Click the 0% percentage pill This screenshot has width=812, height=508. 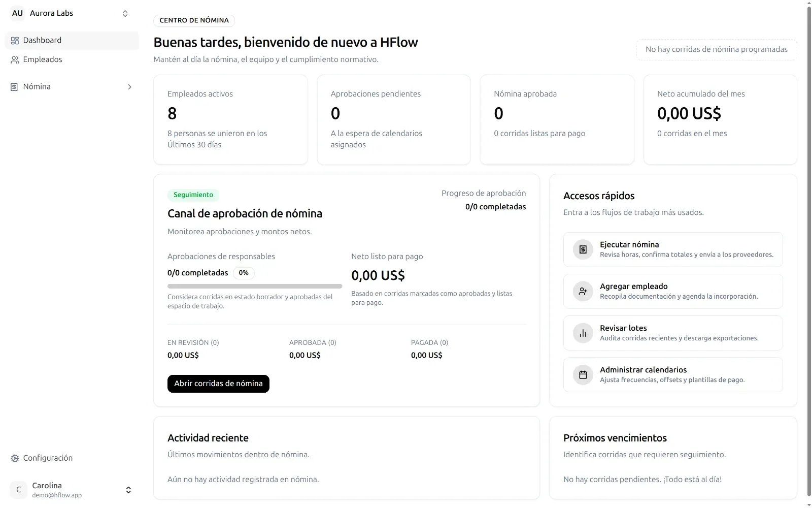point(244,273)
